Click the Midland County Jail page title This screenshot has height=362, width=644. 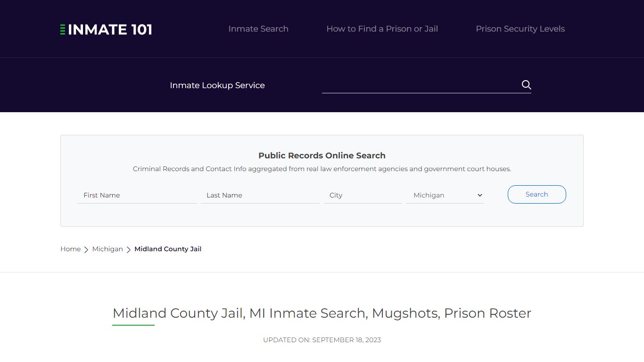(x=322, y=313)
